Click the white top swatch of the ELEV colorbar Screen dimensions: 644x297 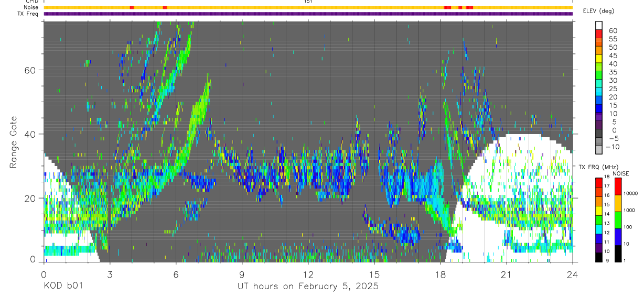599,26
